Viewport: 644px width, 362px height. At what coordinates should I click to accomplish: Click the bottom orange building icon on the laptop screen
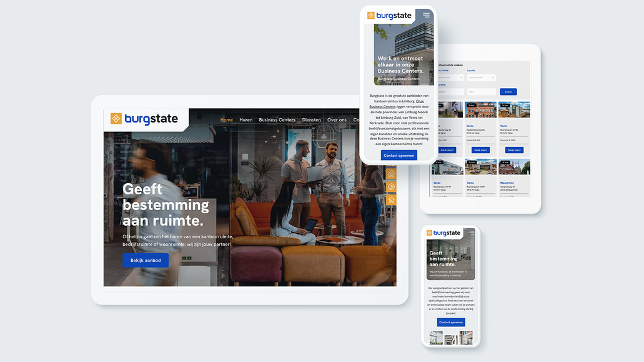pyautogui.click(x=391, y=199)
